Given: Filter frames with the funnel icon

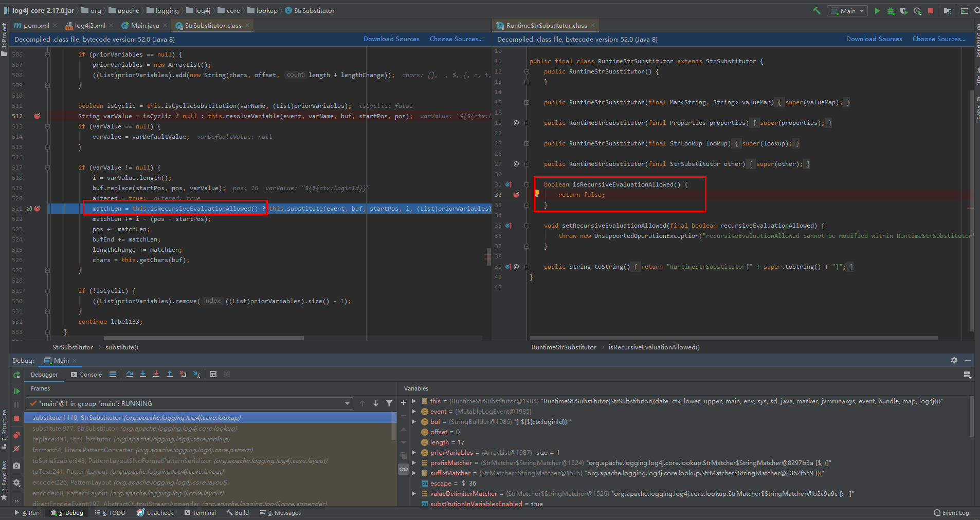Looking at the screenshot, I should [x=389, y=403].
